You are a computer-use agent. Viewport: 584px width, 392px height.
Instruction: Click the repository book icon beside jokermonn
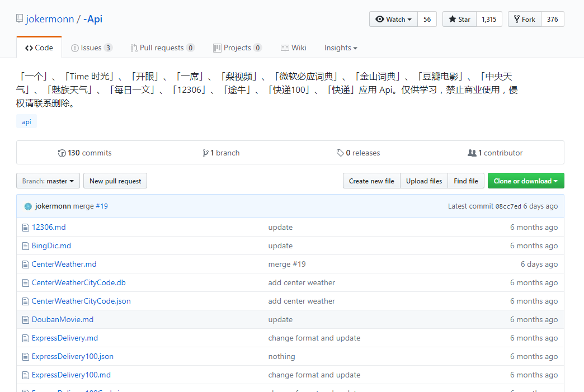(19, 18)
